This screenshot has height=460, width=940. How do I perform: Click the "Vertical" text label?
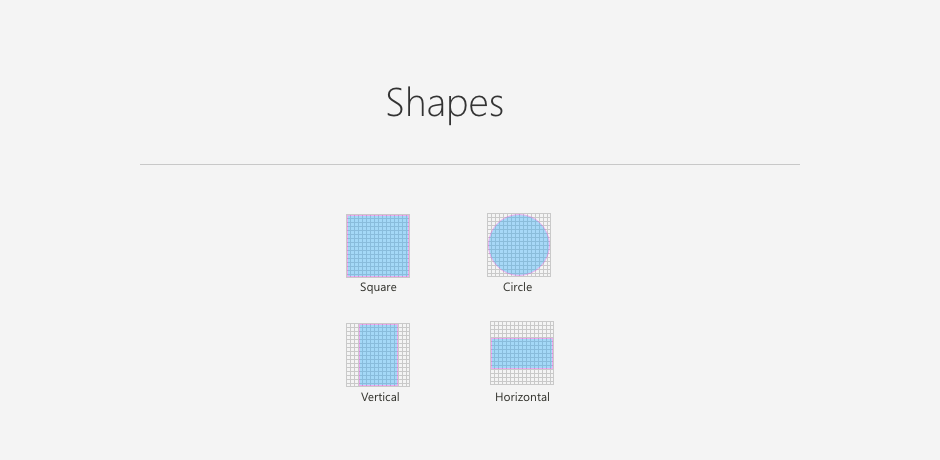[380, 397]
